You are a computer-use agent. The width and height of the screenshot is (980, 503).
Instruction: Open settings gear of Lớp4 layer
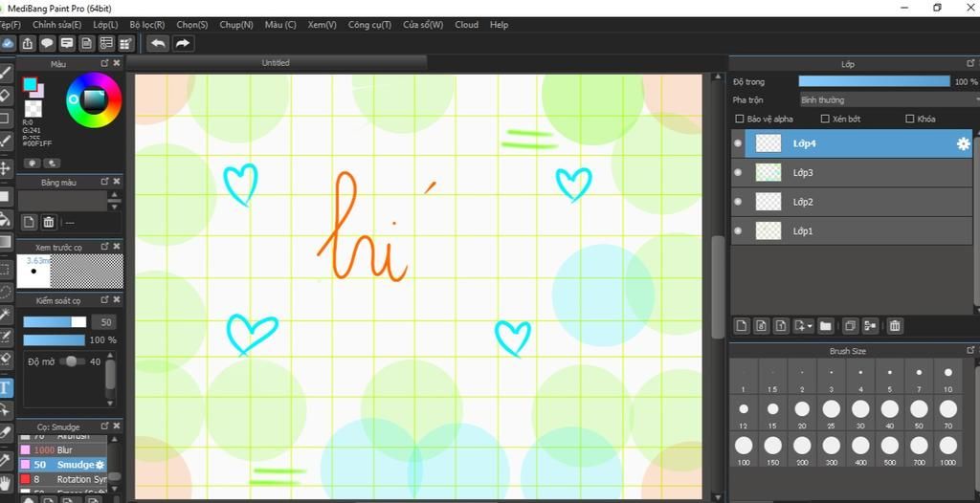point(963,143)
